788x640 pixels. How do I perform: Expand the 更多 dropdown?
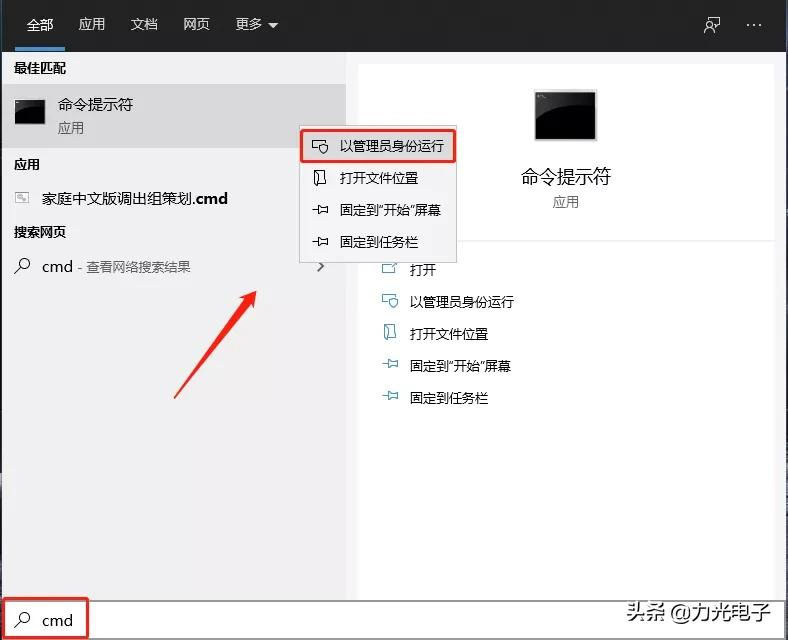[256, 24]
